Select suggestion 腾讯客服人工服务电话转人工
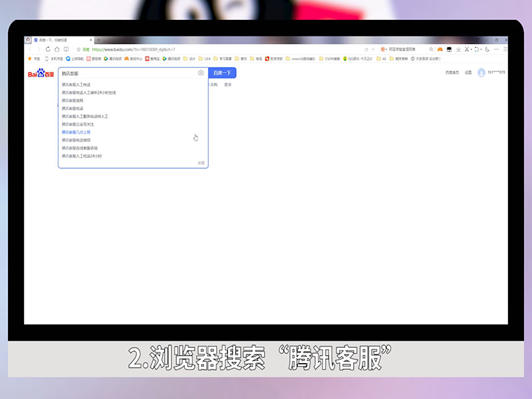532x399 pixels. (85, 116)
